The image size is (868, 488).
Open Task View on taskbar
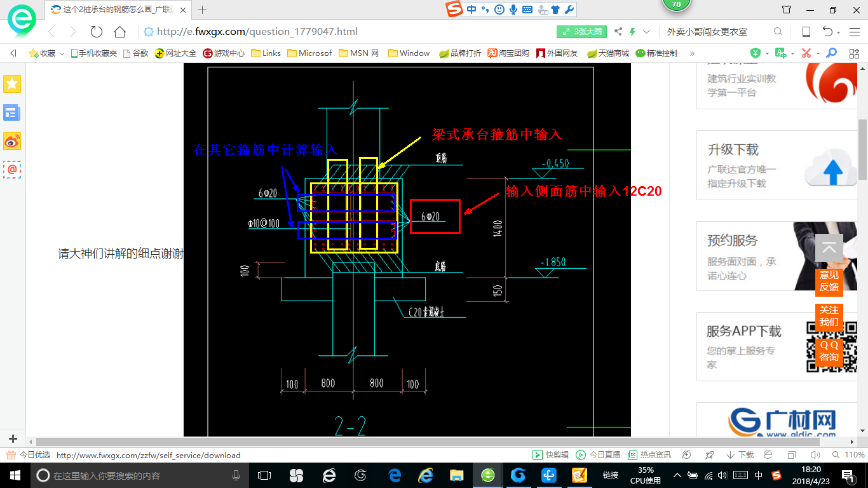click(265, 475)
